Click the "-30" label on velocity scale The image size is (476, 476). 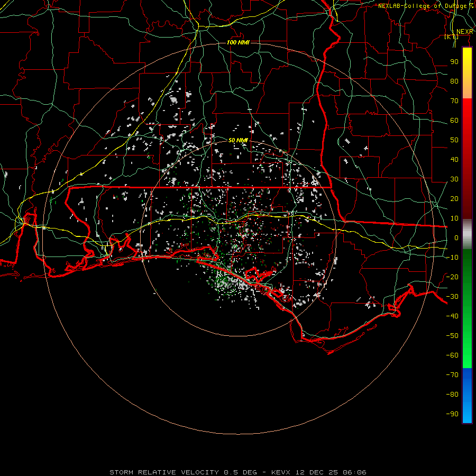pos(452,297)
